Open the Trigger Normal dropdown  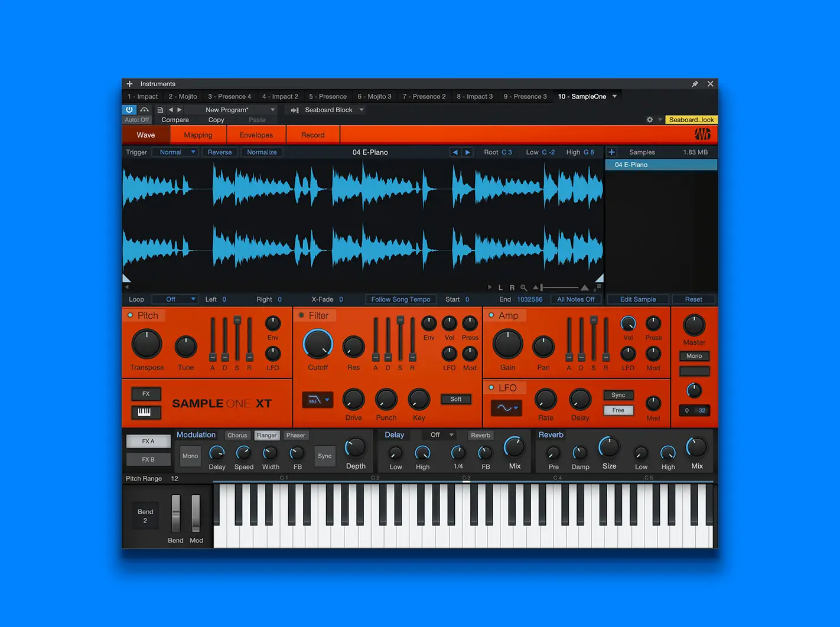(x=174, y=152)
